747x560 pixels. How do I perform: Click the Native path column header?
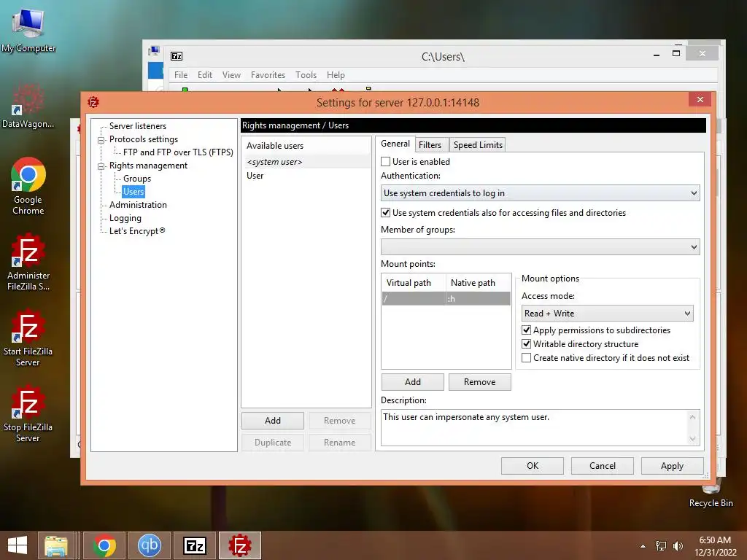click(479, 283)
